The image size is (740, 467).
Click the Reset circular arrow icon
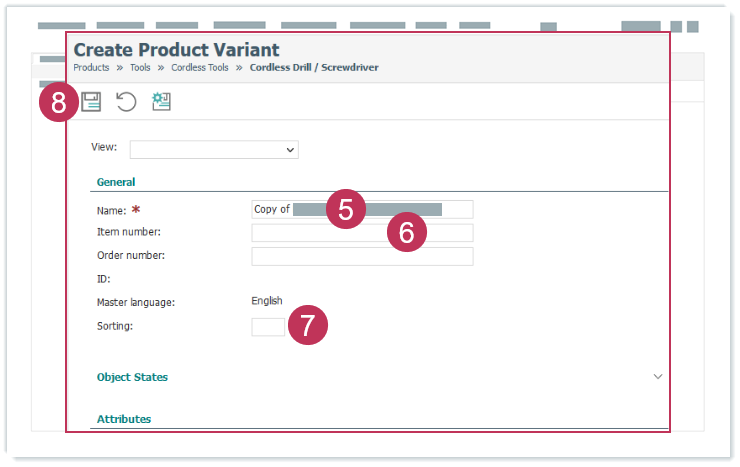tap(126, 101)
